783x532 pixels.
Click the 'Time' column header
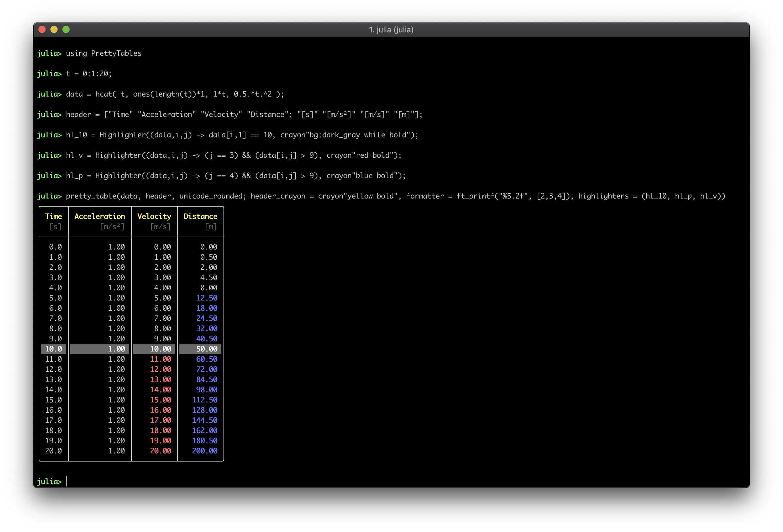(53, 217)
